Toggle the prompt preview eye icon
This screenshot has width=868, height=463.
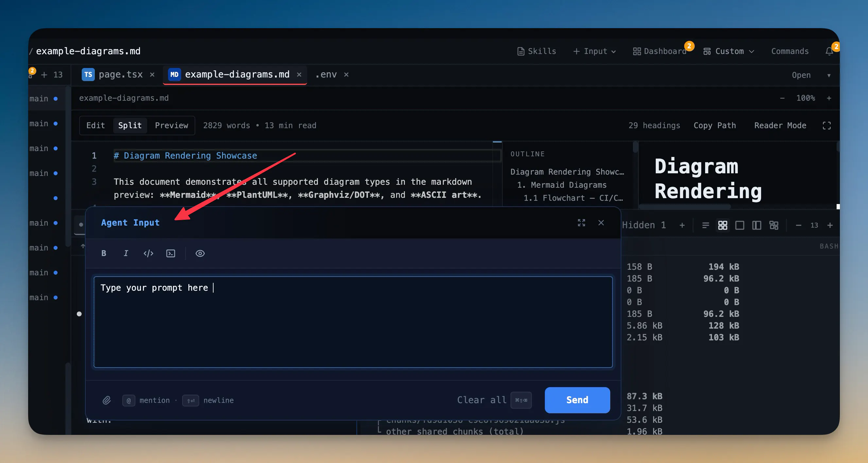(x=200, y=253)
